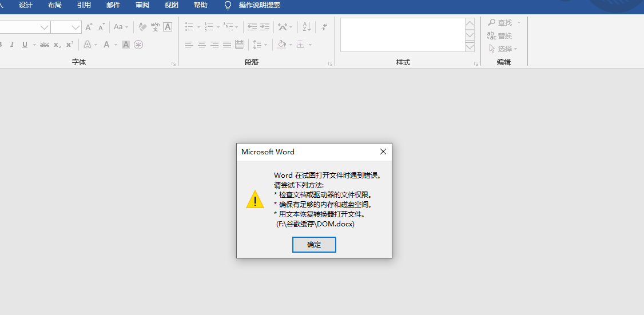The width and height of the screenshot is (644, 315).
Task: Open the 帮助 tab
Action: coord(200,5)
